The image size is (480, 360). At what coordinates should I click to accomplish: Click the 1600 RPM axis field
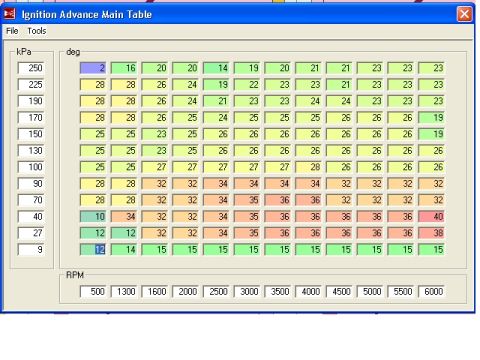154,292
